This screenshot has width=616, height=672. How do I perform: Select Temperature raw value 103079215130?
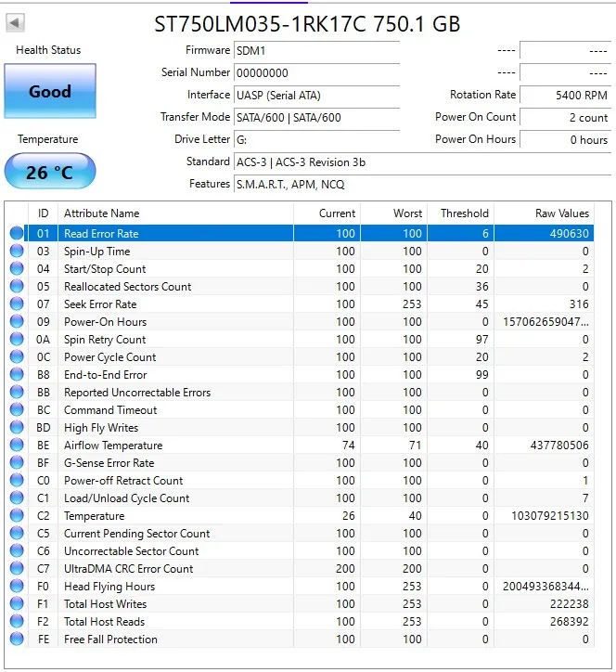pos(550,515)
